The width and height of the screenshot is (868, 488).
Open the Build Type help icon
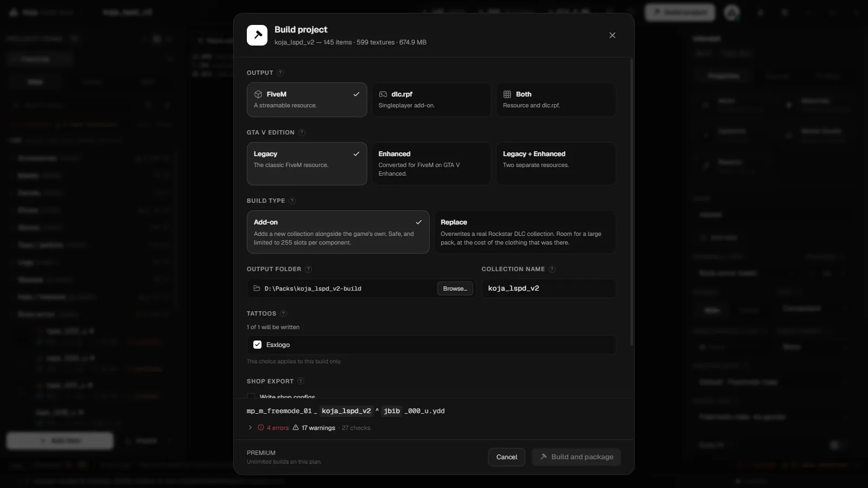pyautogui.click(x=292, y=201)
